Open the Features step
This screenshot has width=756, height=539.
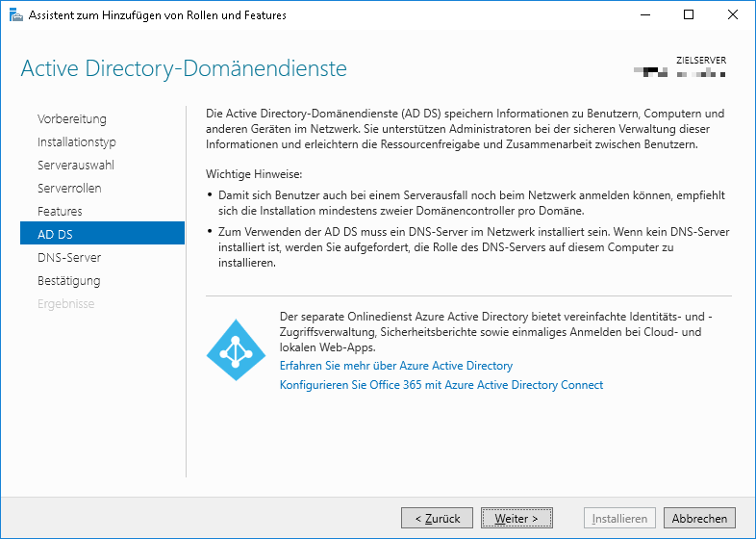(60, 212)
